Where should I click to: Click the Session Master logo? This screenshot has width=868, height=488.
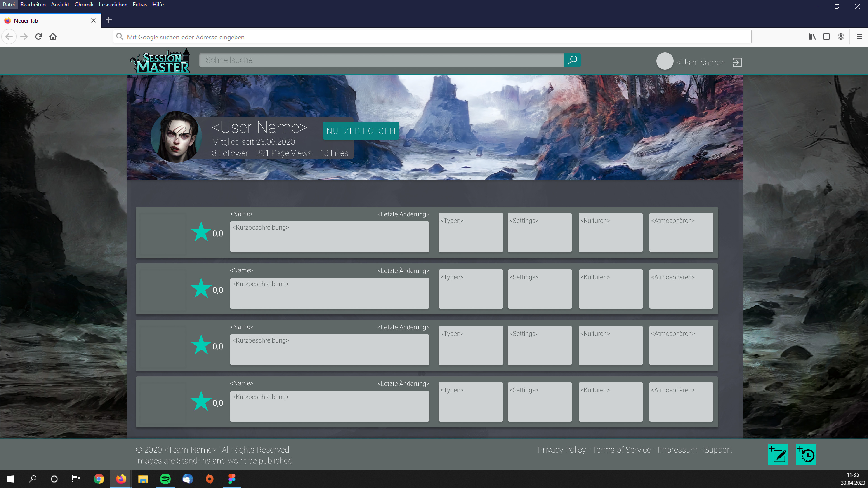tap(160, 61)
